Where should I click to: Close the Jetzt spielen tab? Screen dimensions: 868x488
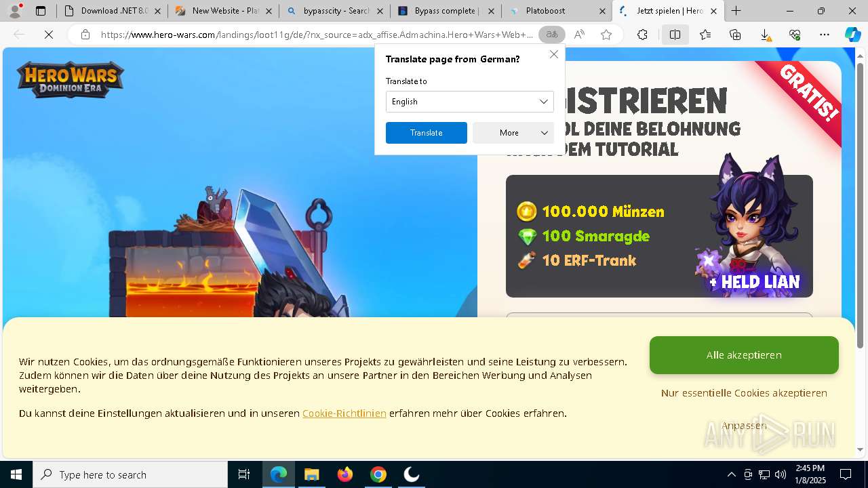click(713, 11)
